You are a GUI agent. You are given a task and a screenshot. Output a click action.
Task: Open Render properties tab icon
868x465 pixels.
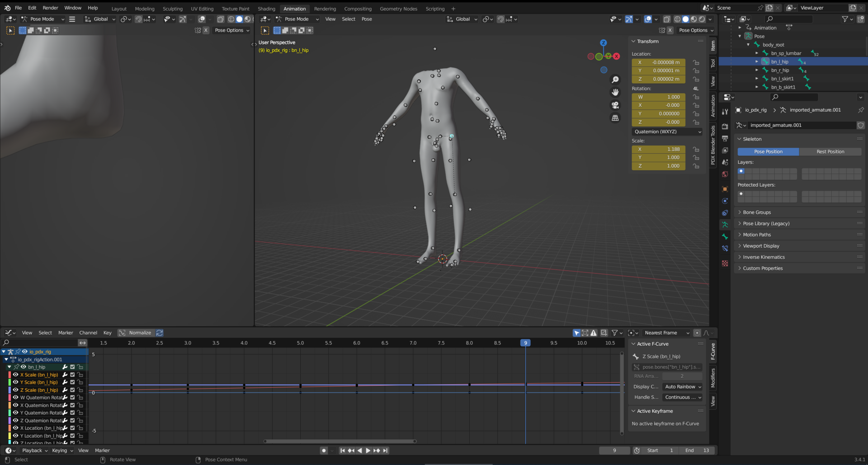point(725,127)
